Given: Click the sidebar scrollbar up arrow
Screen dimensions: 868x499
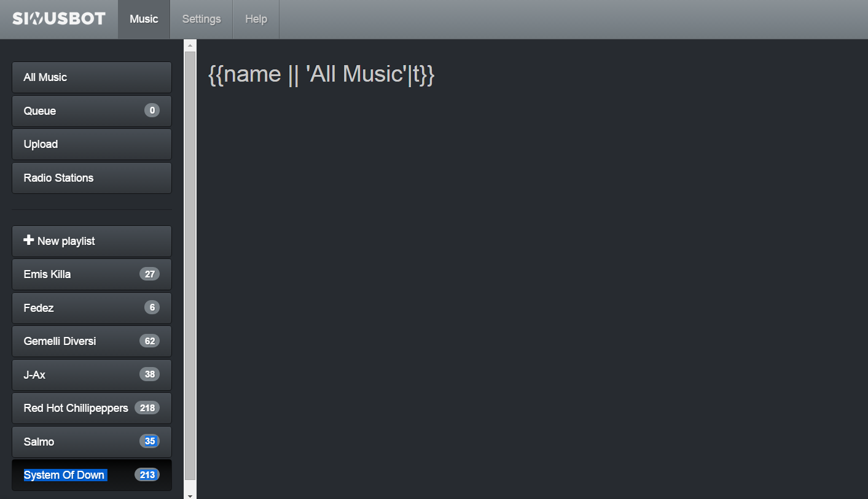Looking at the screenshot, I should [190, 45].
